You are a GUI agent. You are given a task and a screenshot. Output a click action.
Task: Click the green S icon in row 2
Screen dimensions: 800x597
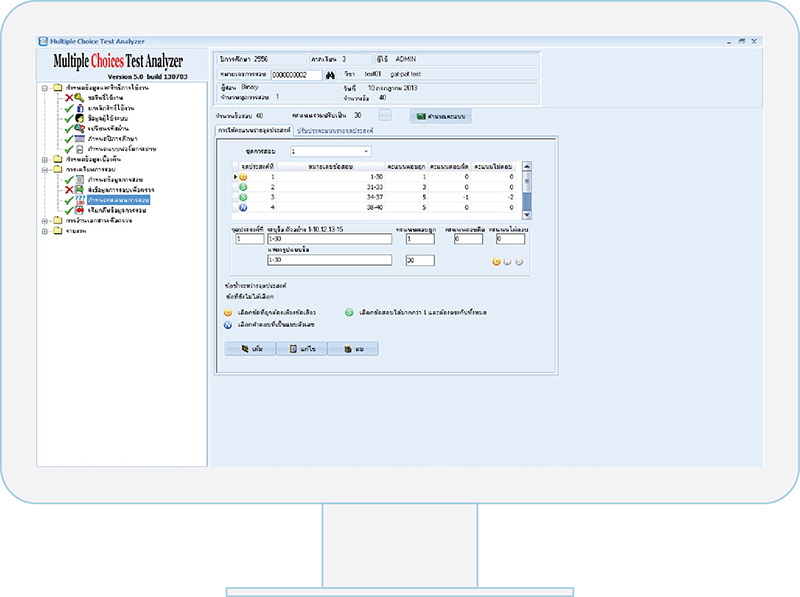[x=243, y=187]
